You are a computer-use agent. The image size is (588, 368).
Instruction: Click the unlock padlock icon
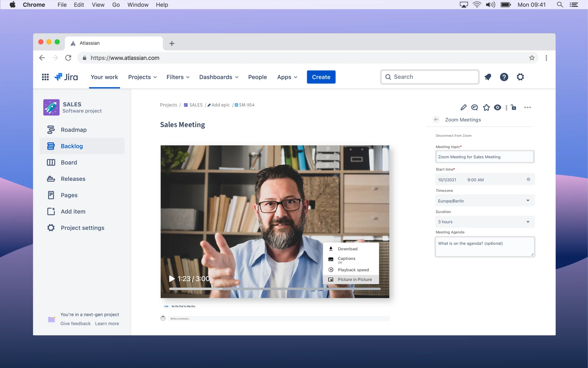(513, 107)
